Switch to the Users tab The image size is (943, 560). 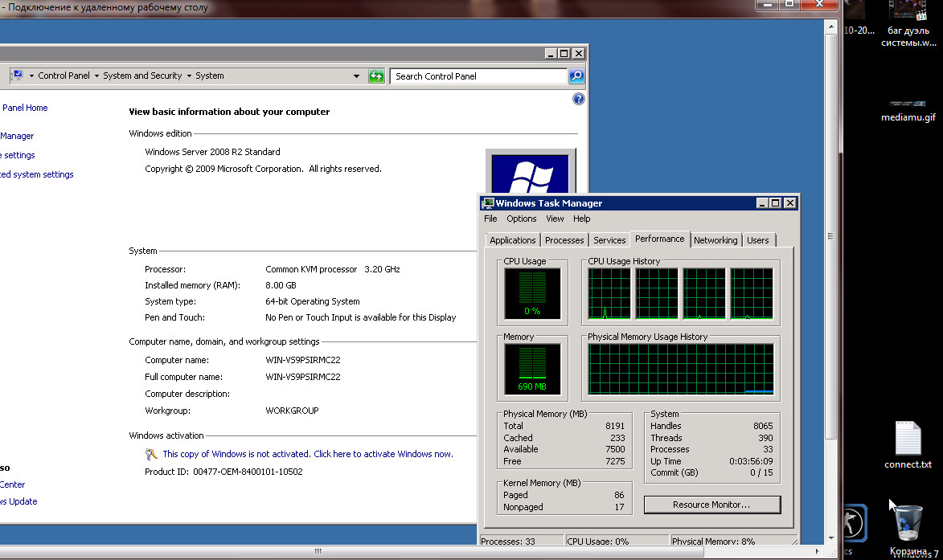(758, 240)
